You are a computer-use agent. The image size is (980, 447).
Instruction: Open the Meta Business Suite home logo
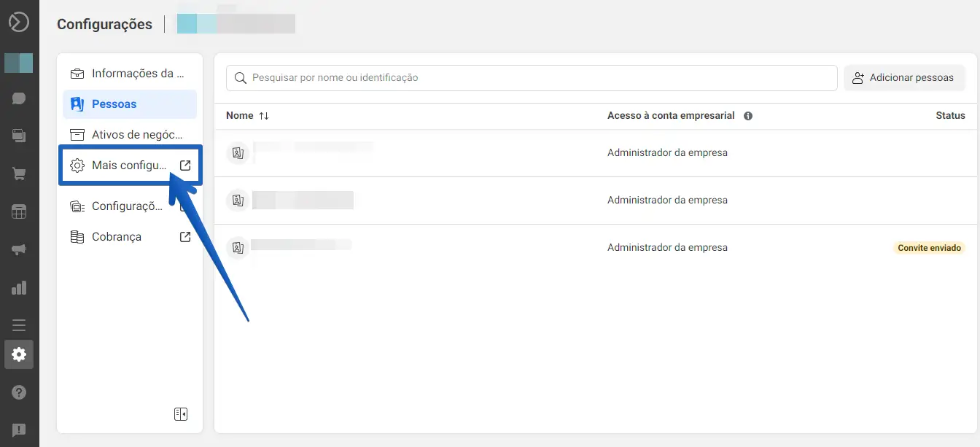(19, 22)
